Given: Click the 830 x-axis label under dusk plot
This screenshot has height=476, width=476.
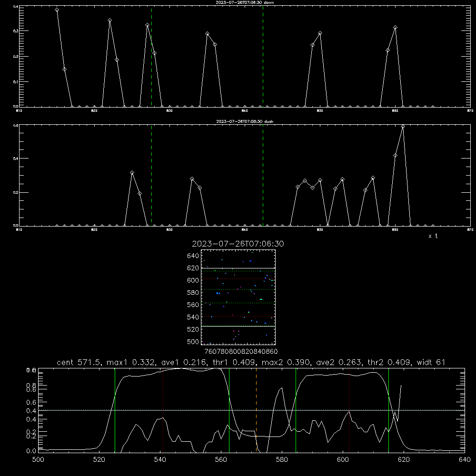Looking at the screenshot, I should tap(169, 230).
